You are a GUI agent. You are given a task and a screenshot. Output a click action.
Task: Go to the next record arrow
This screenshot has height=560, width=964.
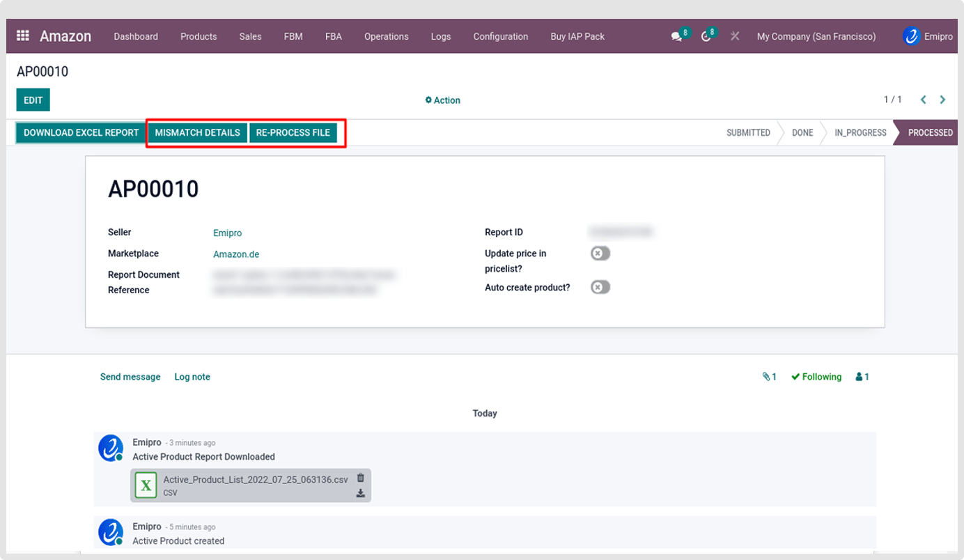[942, 100]
